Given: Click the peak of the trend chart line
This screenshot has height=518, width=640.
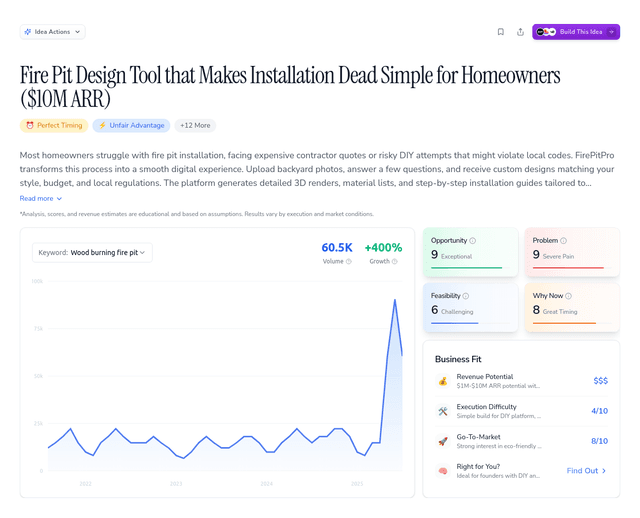Looking at the screenshot, I should 394,300.
